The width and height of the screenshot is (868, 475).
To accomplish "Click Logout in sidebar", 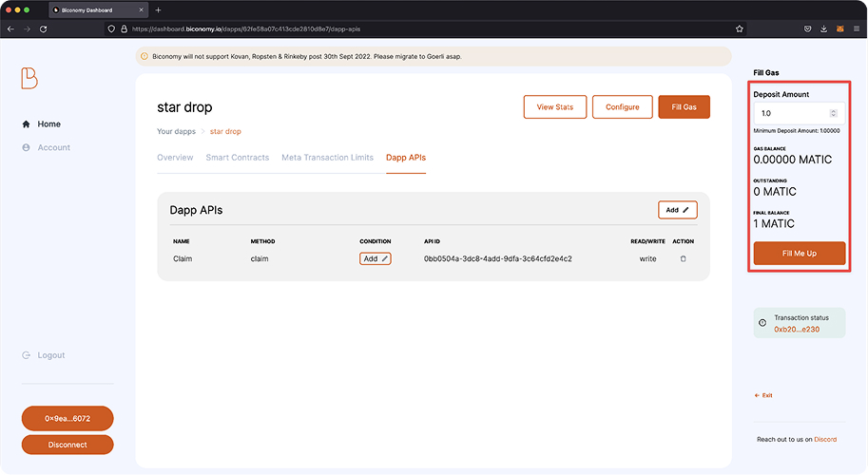I will pos(51,355).
